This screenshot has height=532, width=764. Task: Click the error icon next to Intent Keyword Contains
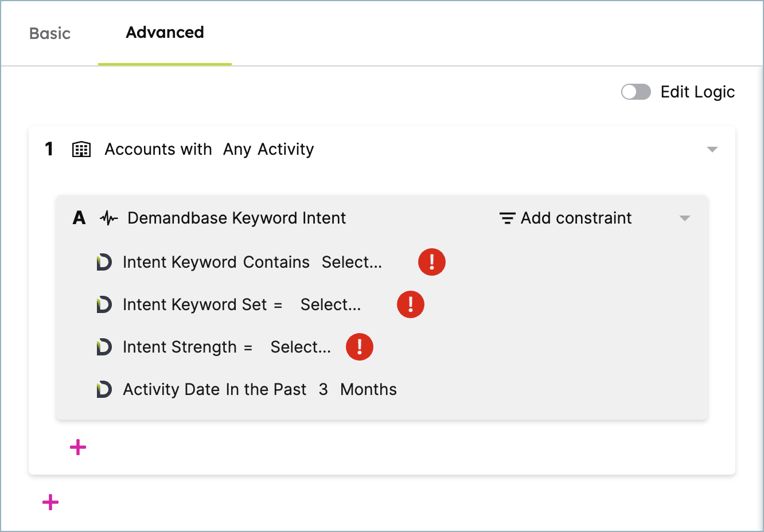click(431, 262)
